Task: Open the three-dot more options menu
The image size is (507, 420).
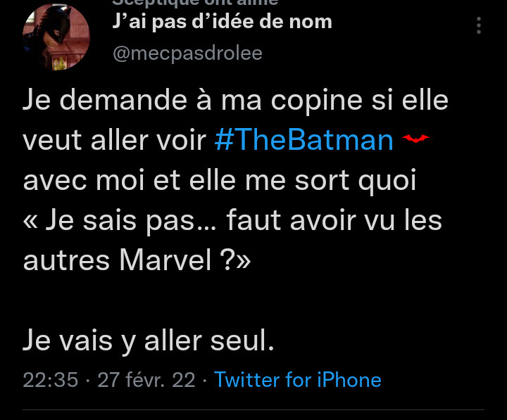Action: pyautogui.click(x=479, y=26)
